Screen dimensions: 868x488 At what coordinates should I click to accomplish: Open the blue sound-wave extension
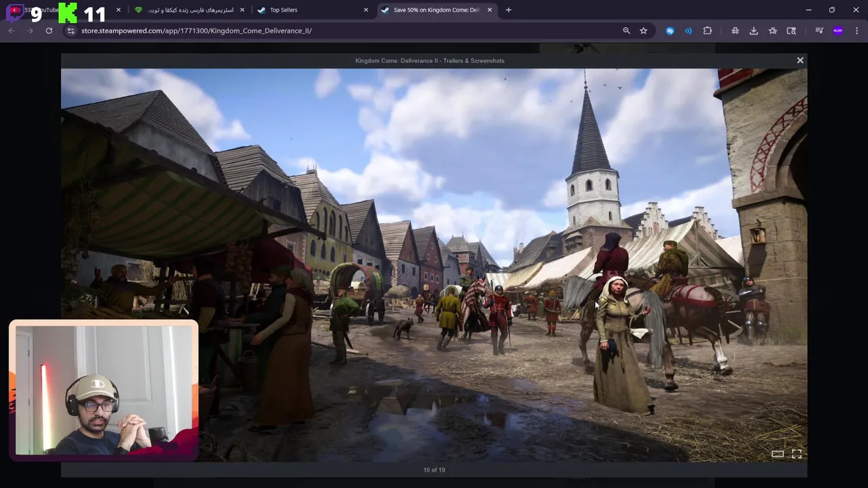click(688, 30)
